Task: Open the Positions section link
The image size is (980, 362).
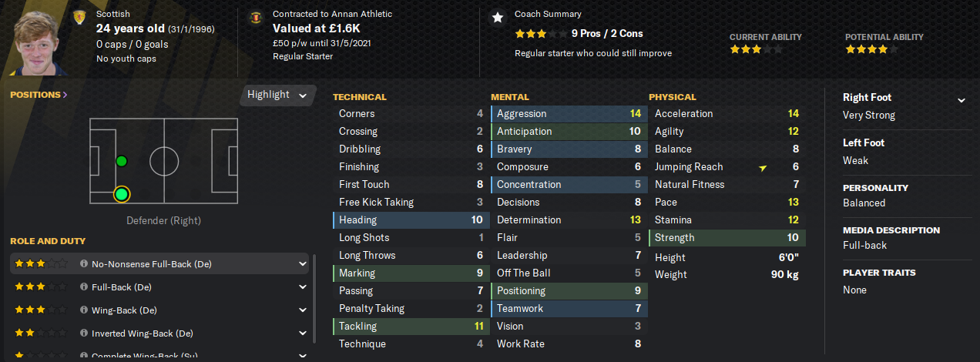Action: pyautogui.click(x=39, y=95)
